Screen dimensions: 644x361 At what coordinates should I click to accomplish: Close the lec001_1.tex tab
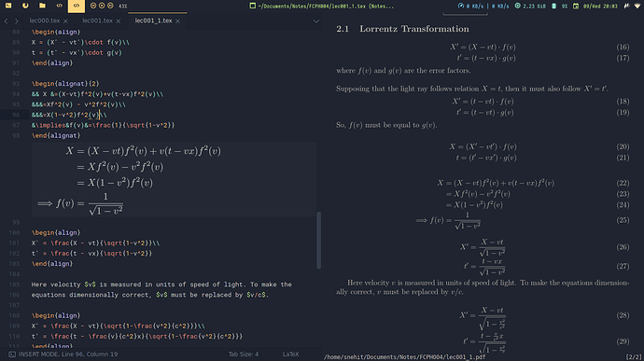[177, 21]
